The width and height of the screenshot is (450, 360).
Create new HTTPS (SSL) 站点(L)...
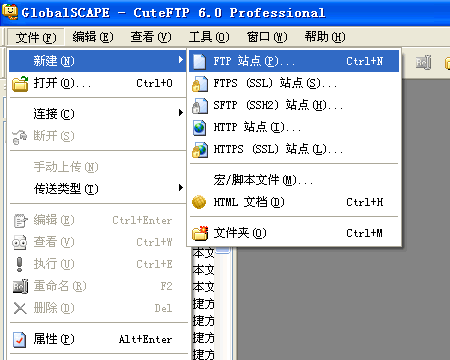tap(294, 149)
